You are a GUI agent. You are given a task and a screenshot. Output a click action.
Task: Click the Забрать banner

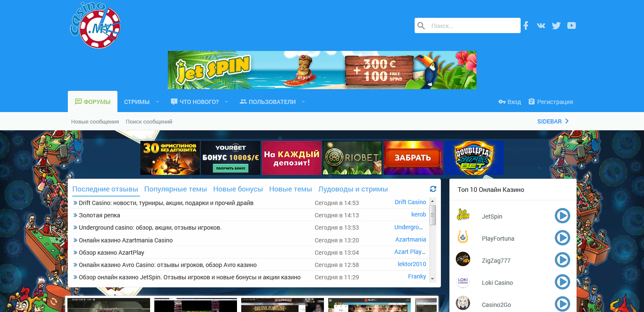click(x=413, y=158)
